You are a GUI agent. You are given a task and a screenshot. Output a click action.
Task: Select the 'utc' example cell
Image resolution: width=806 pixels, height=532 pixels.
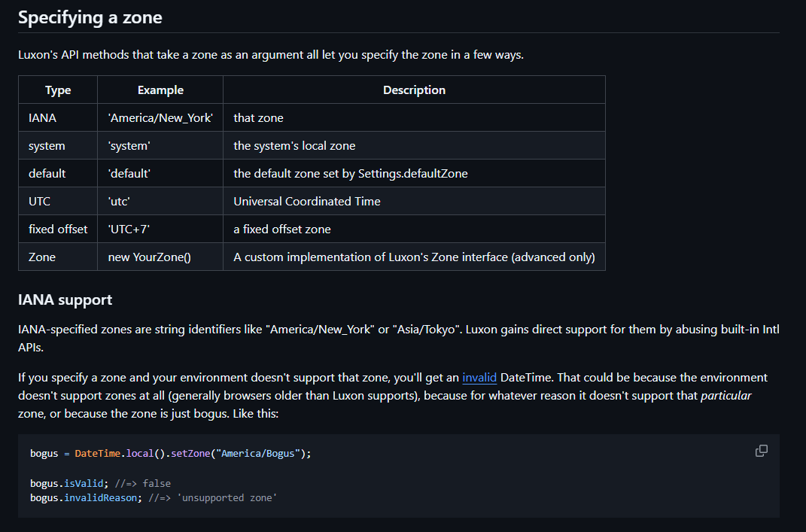(120, 202)
